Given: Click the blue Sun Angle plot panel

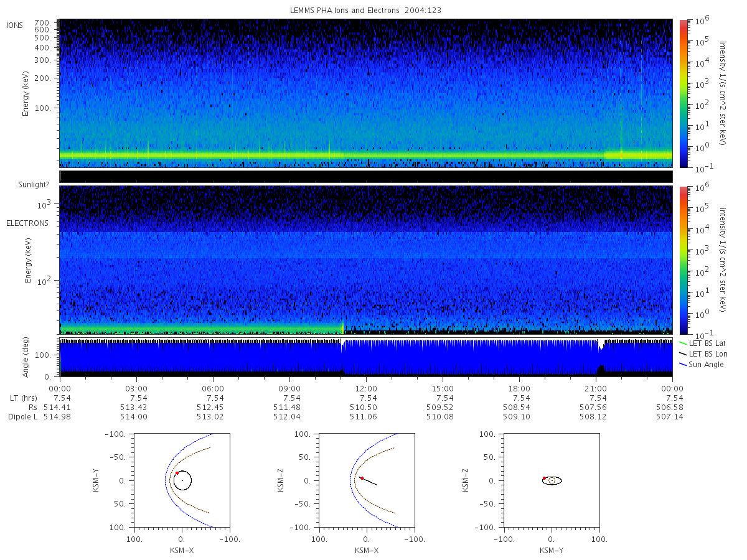Looking at the screenshot, I should pos(366,358).
